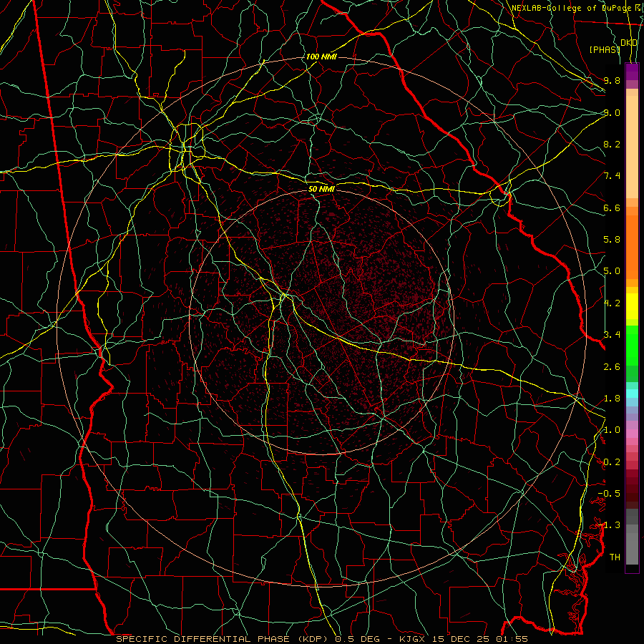
Task: Select the 1.8 value on the color scale
Action: coord(612,399)
